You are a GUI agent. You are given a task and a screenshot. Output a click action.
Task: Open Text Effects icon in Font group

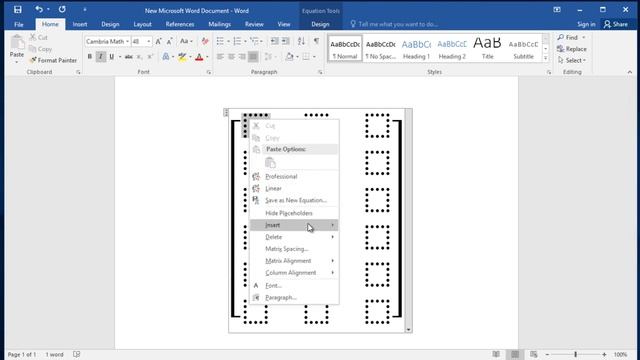166,57
